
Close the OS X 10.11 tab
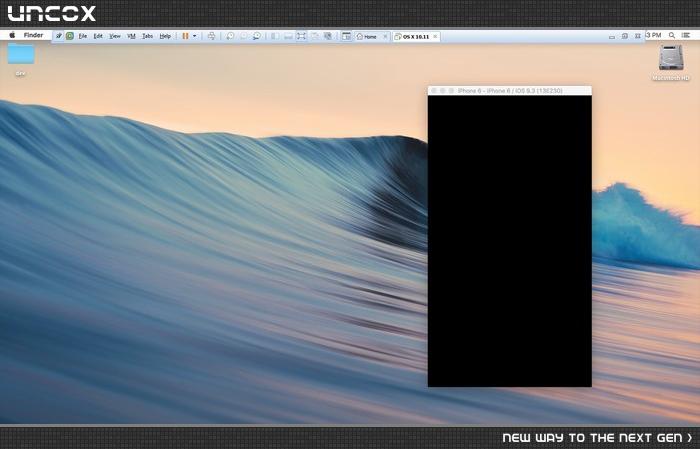[x=435, y=37]
